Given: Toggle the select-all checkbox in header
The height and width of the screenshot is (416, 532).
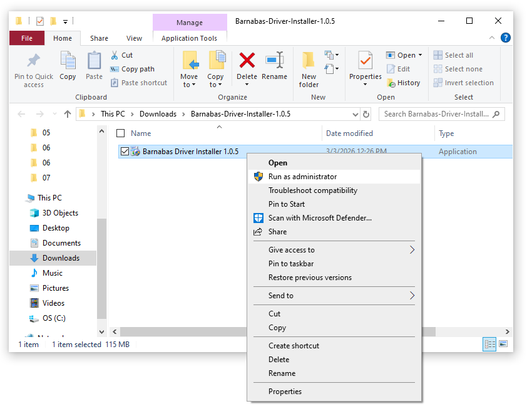Looking at the screenshot, I should coord(121,133).
